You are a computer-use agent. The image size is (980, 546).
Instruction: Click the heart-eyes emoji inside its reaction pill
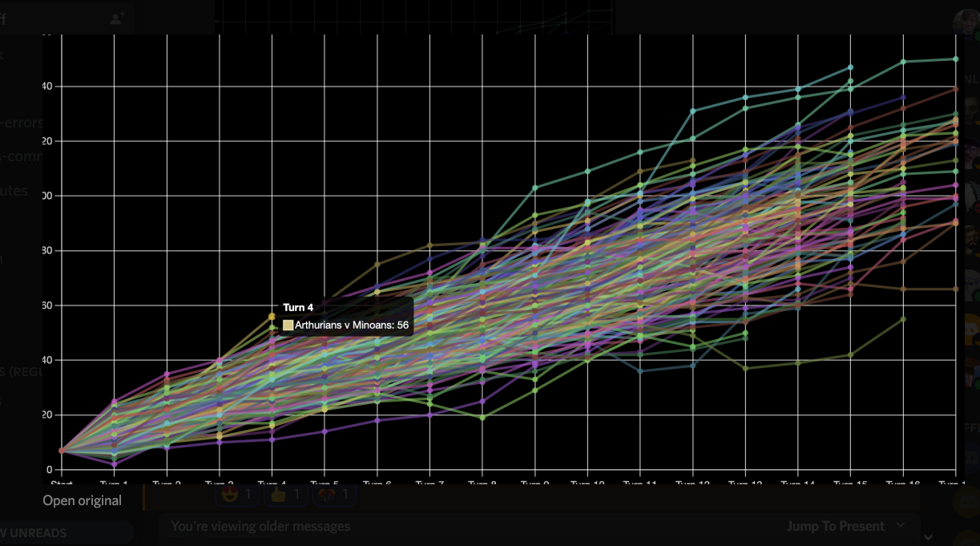[231, 494]
